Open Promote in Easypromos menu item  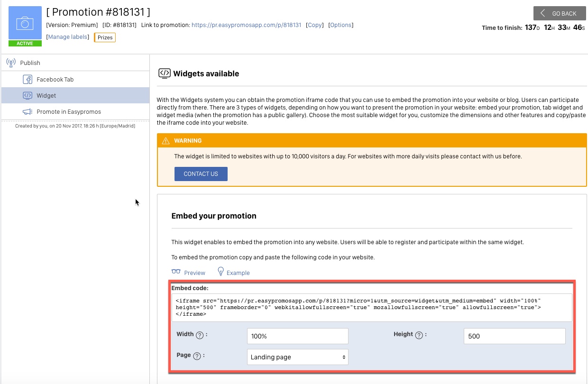(x=75, y=111)
